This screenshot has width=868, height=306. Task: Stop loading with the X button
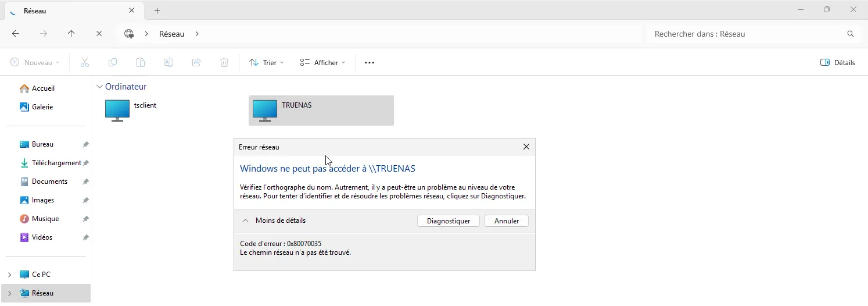[x=99, y=34]
